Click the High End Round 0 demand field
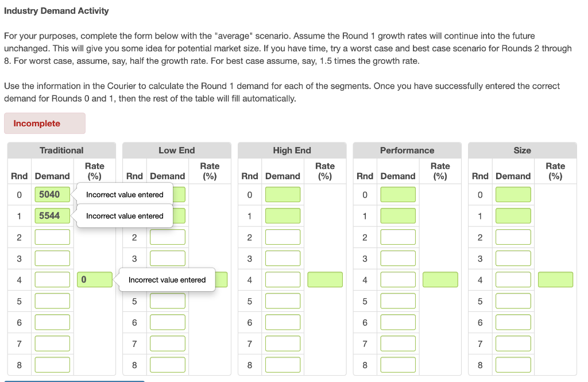588x382 pixels. tap(283, 194)
